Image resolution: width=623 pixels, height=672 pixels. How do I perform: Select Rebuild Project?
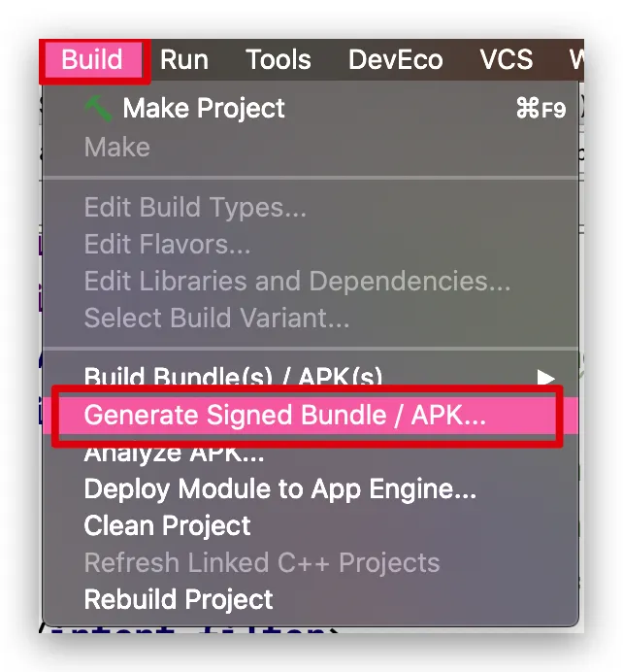[311, 599]
